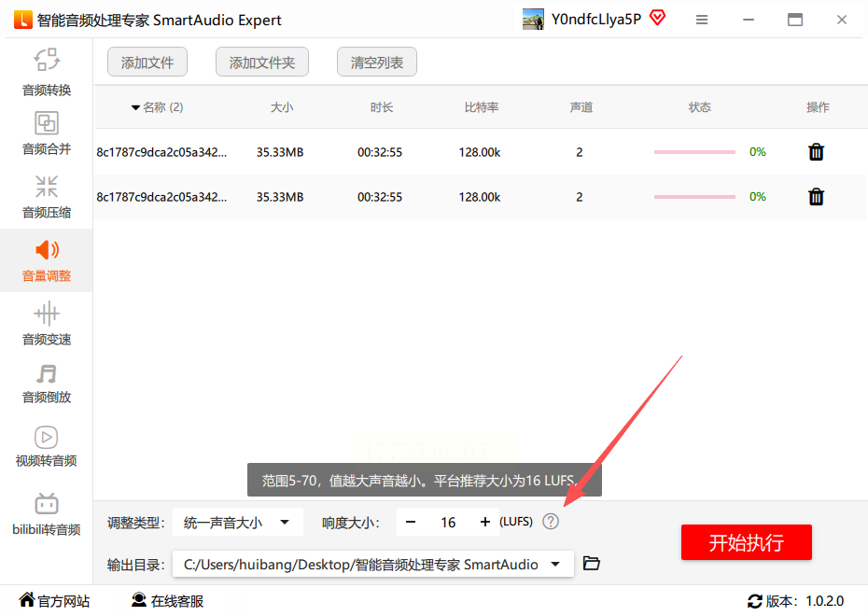This screenshot has width=868, height=616.
Task: Open 官方网站 official website link
Action: (54, 600)
